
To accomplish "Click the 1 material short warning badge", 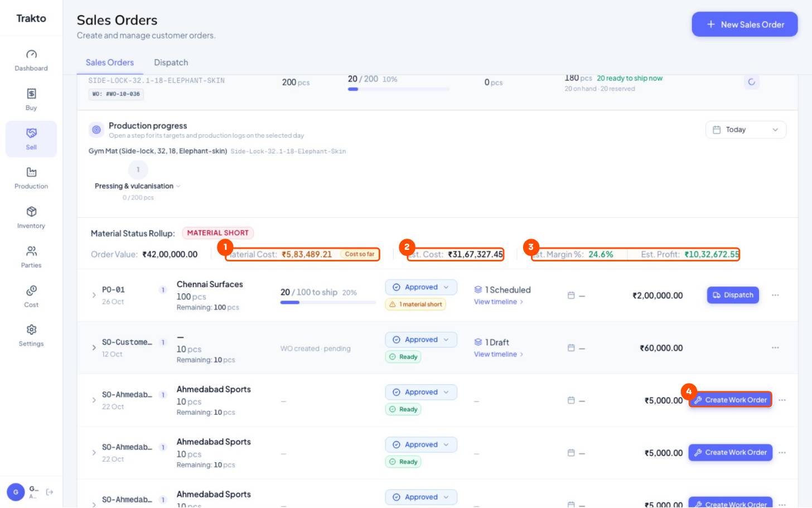I will tap(415, 304).
